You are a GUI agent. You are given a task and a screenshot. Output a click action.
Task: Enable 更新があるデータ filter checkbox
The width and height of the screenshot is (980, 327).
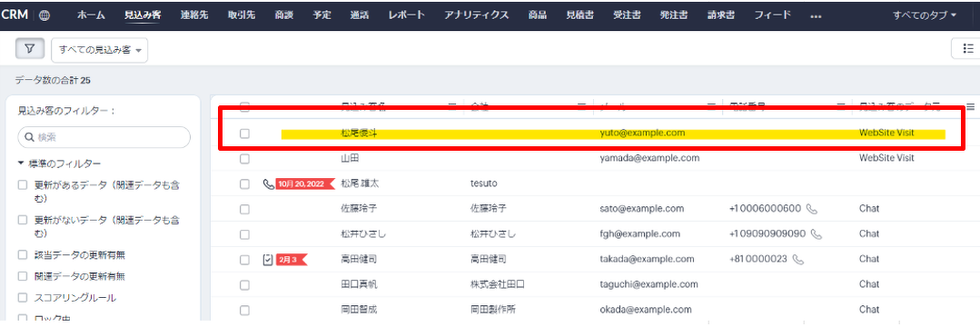[23, 185]
